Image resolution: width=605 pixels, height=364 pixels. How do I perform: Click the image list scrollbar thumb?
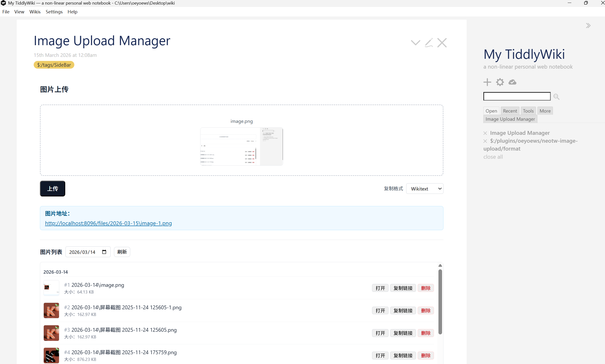440,302
